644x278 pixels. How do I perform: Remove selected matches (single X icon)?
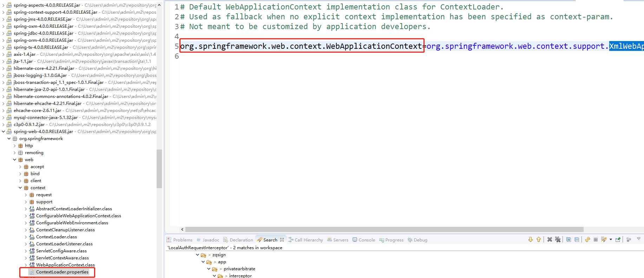[550, 240]
